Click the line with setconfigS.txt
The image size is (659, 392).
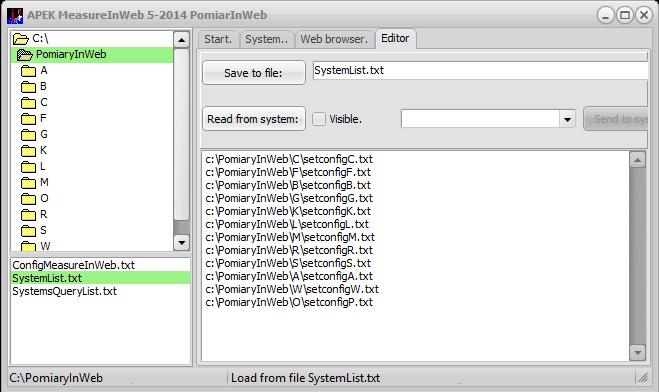point(288,263)
